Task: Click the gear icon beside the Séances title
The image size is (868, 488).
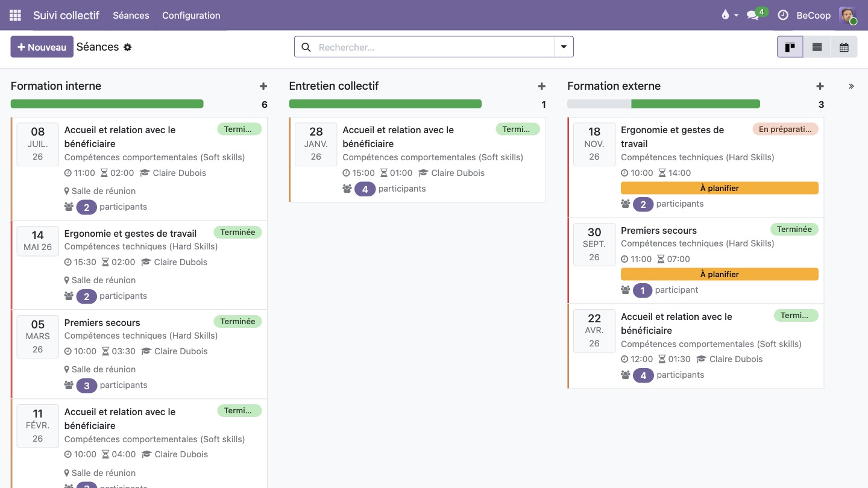Action: coord(128,47)
